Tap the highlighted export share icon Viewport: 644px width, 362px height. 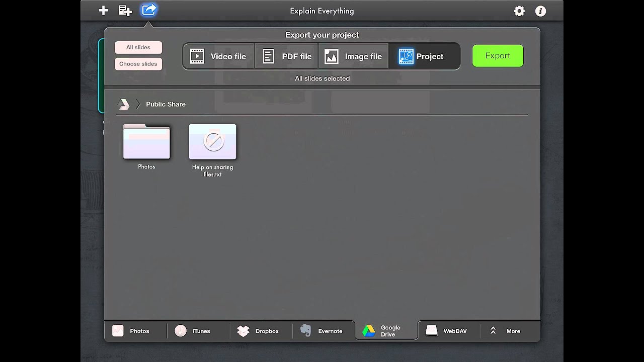149,10
